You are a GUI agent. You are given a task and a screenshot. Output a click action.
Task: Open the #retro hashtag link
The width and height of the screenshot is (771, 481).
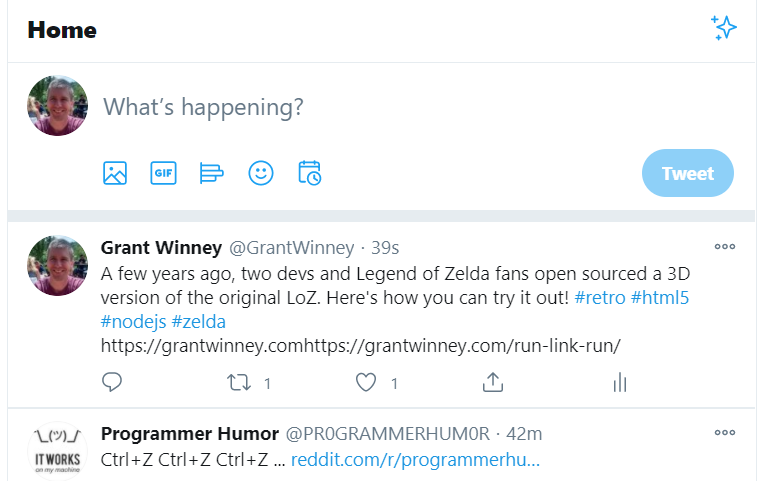pyautogui.click(x=600, y=298)
